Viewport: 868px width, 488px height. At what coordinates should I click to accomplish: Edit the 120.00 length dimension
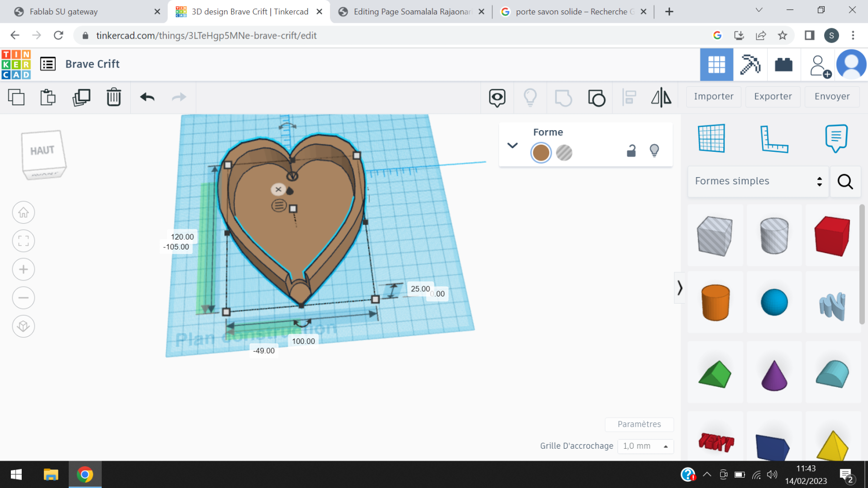coord(182,237)
